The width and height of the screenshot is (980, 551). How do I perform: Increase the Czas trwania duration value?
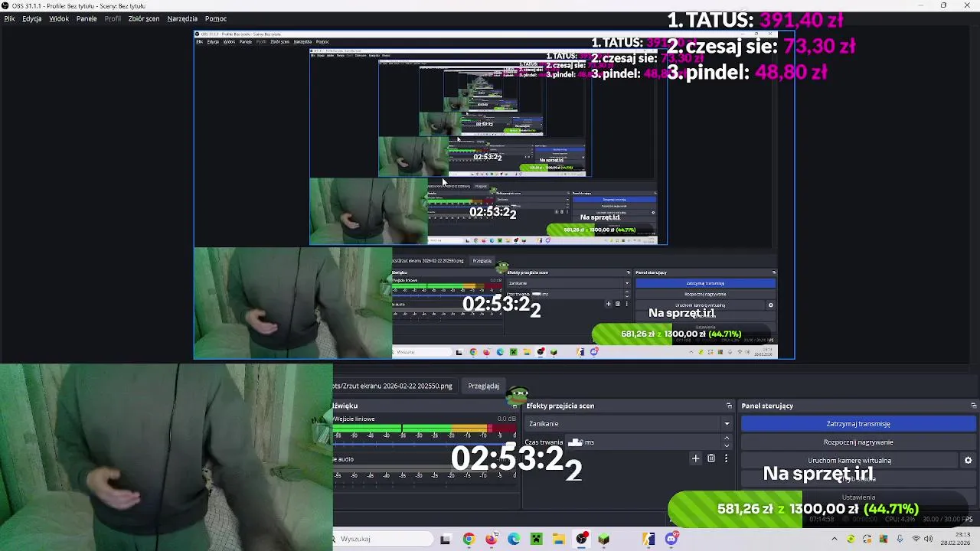pyautogui.click(x=727, y=439)
